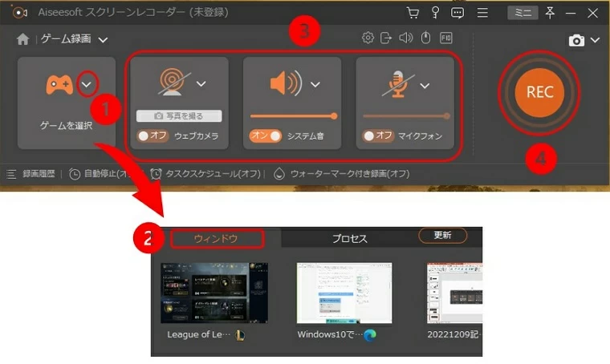Viewport: 610px width, 364px height.
Task: Switch to the プロセス tab
Action: click(x=349, y=238)
